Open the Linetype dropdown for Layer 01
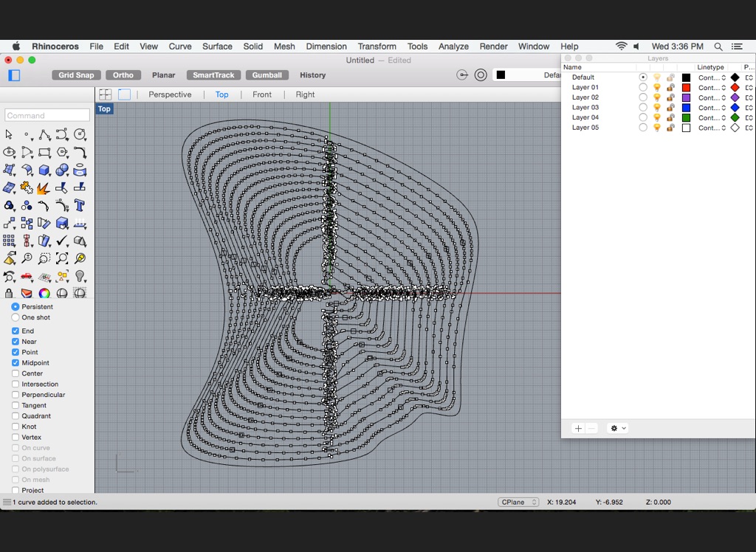The image size is (756, 552). coord(712,88)
